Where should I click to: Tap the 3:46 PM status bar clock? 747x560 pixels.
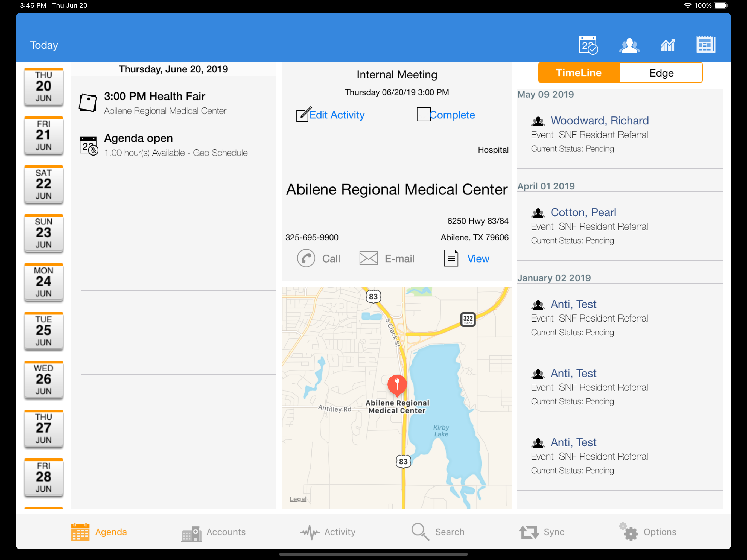click(x=33, y=5)
